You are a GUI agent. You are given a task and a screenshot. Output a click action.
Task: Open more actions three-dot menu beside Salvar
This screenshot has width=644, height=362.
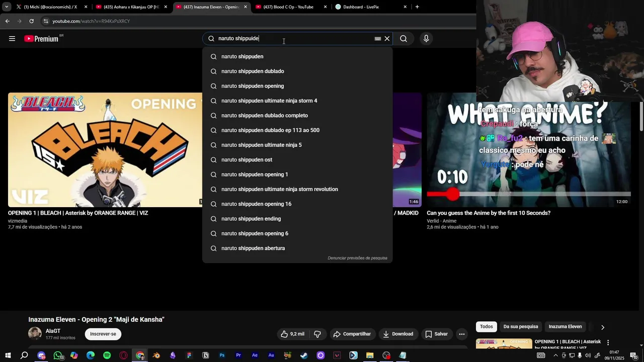462,334
